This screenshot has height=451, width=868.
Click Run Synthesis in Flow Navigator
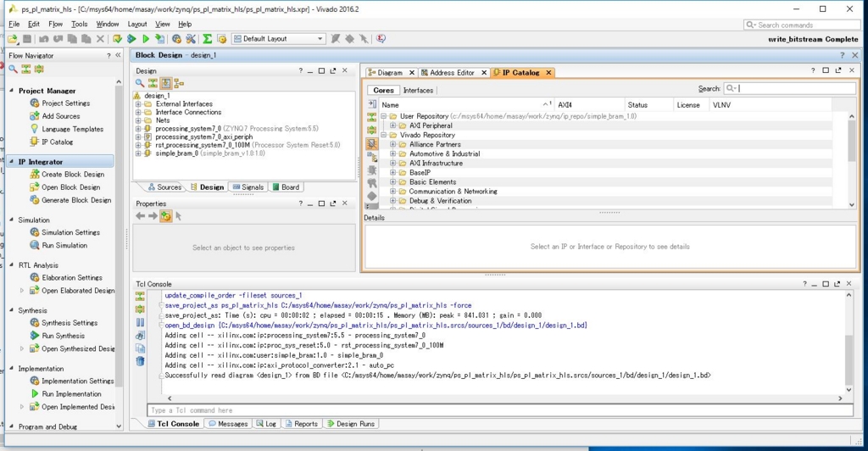coord(63,336)
